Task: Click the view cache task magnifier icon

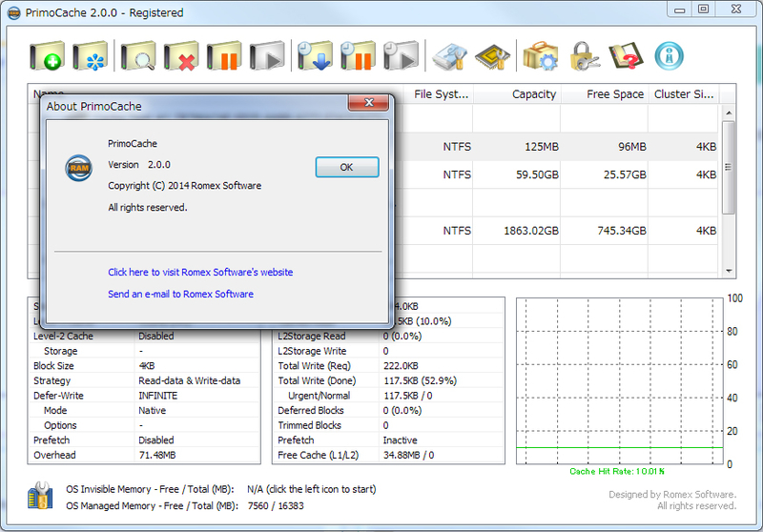Action: tap(138, 56)
